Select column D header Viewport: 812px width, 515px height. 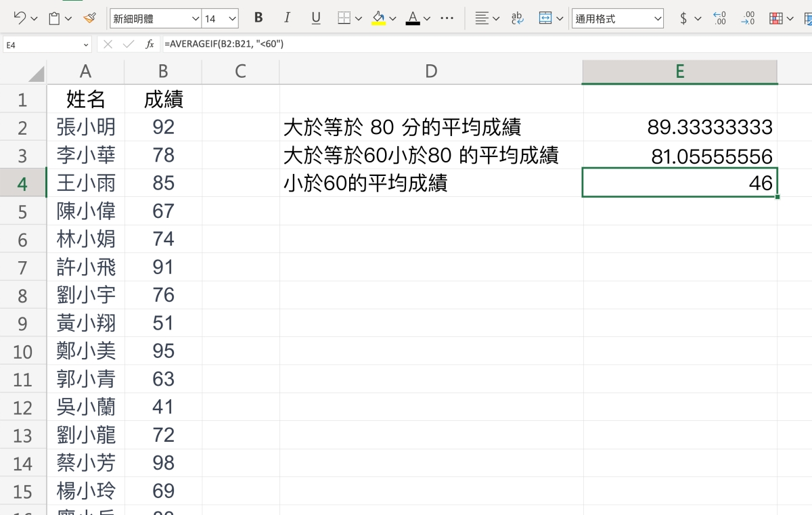431,72
